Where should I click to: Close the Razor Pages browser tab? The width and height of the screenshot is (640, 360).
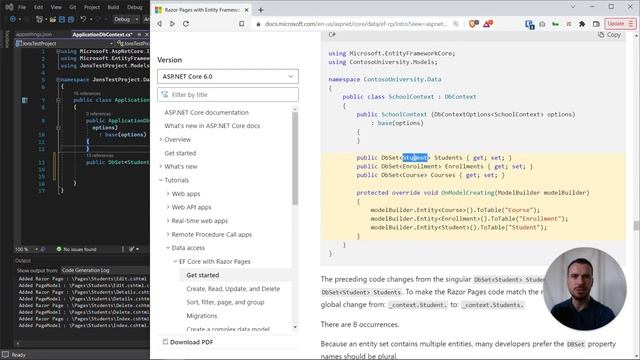pos(247,10)
